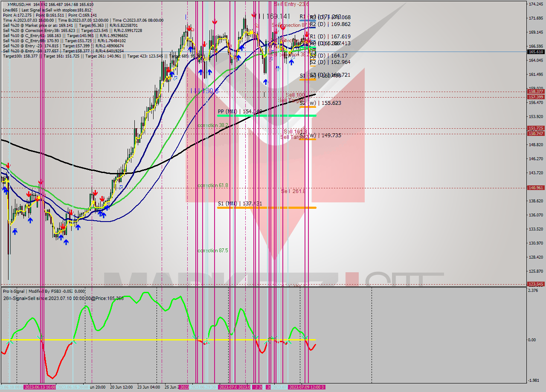Click the S2 (w) 155.623 weekly support marker
The image size is (546, 392).
tap(314, 103)
